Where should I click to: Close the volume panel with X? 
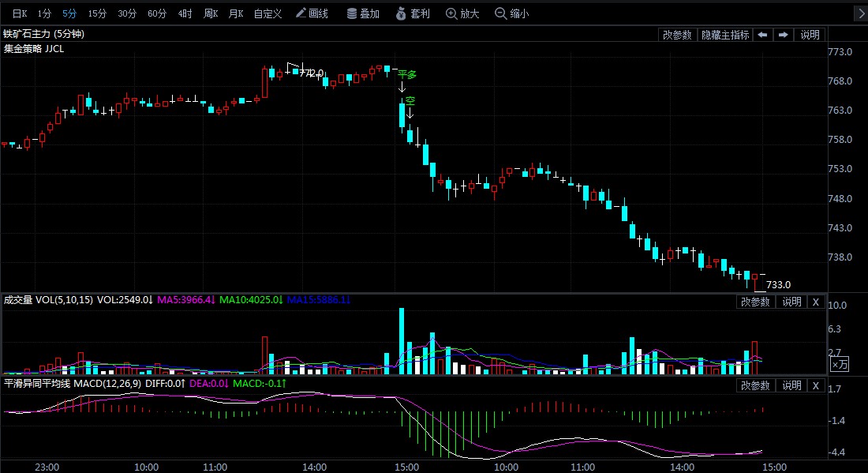(815, 302)
